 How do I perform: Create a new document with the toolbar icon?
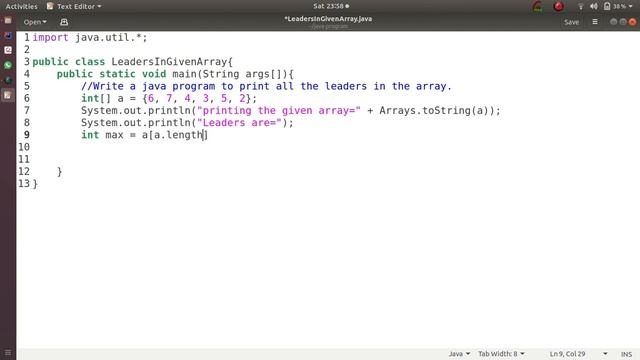(64, 22)
